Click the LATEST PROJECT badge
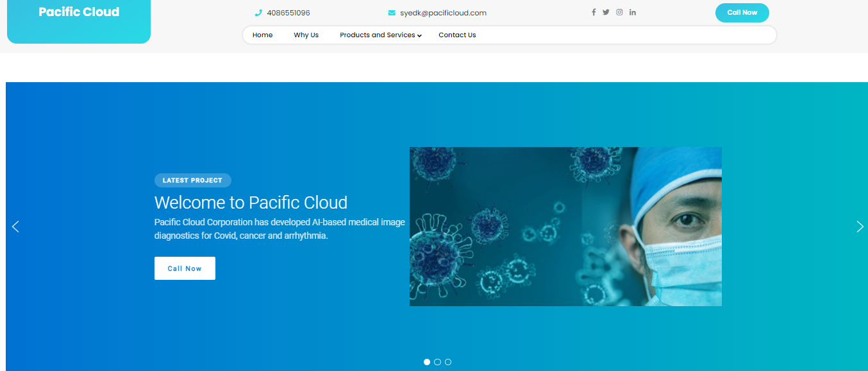868x371 pixels. pyautogui.click(x=192, y=180)
